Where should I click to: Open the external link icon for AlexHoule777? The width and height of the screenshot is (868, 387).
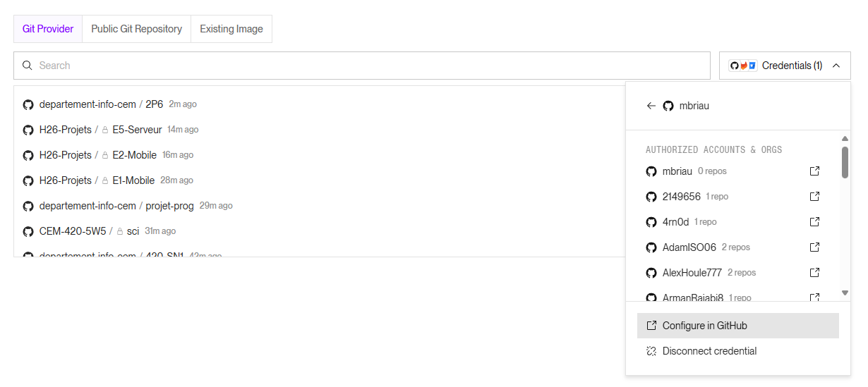pos(814,273)
